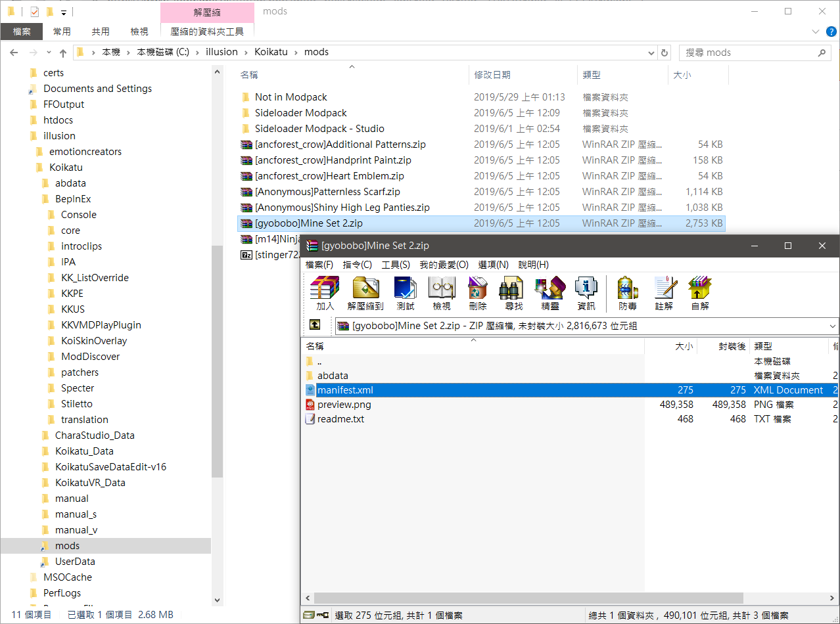Click WinRAR's up-one-level folder button
Image resolution: width=840 pixels, height=624 pixels.
tap(315, 325)
